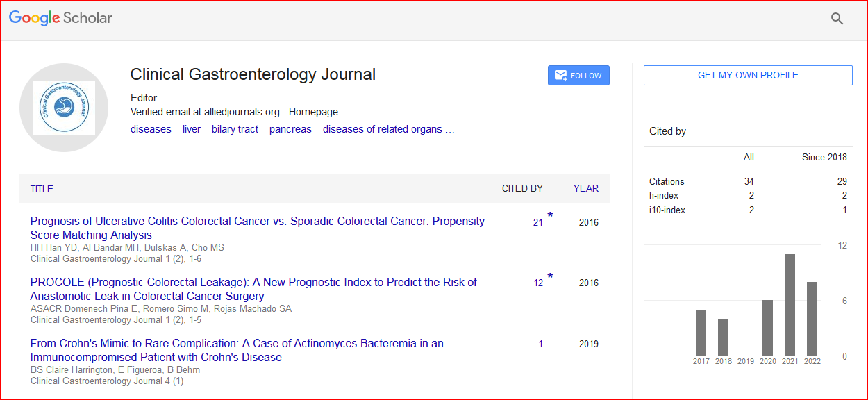Open 'diseases of related organs' tag
This screenshot has height=400, width=868.
click(388, 129)
